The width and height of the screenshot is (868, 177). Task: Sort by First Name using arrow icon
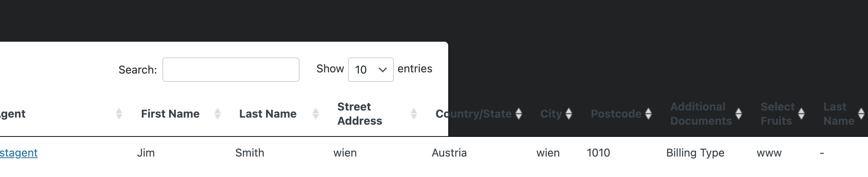[x=217, y=114]
